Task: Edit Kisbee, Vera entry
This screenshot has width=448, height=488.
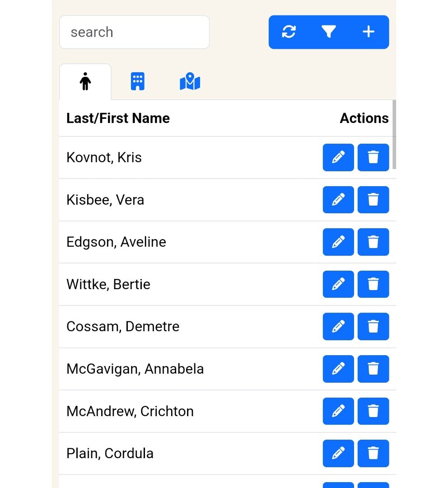Action: (x=338, y=200)
